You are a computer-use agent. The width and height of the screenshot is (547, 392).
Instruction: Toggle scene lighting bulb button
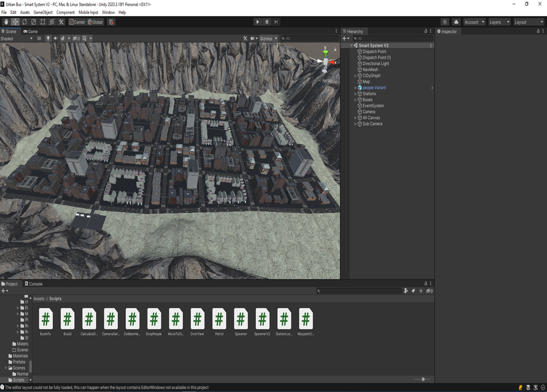[x=48, y=39]
